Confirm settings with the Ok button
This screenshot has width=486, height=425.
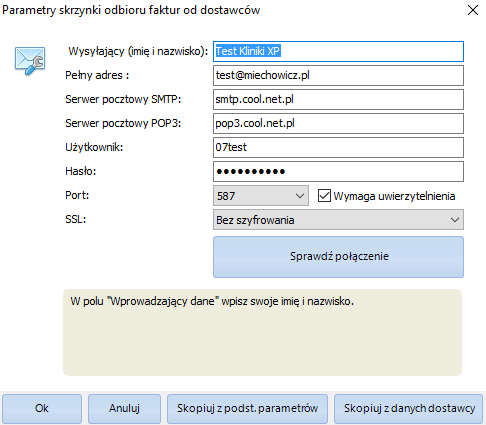[x=42, y=408]
